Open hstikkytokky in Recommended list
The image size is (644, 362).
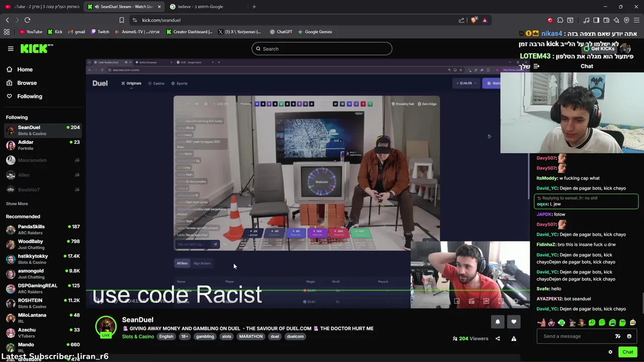(43, 259)
